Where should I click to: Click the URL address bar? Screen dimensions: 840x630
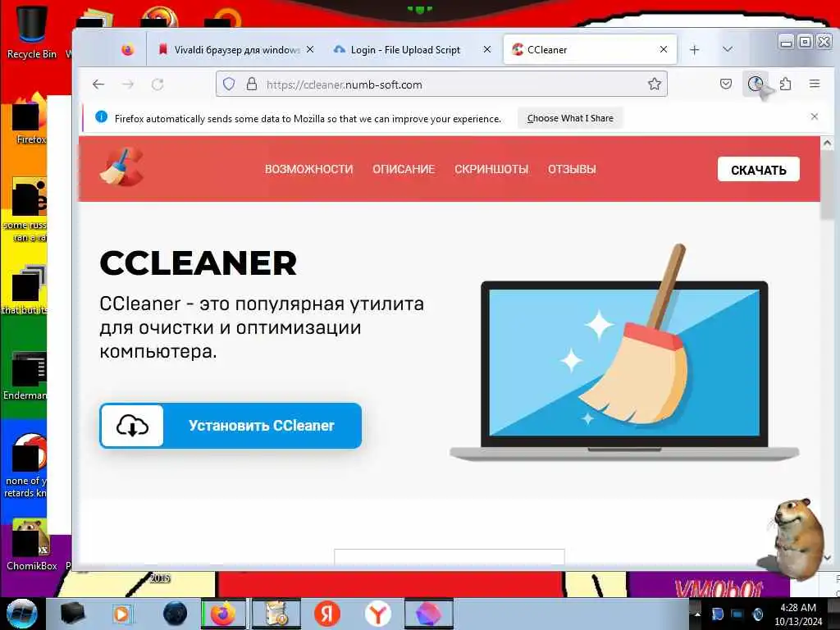tap(441, 84)
